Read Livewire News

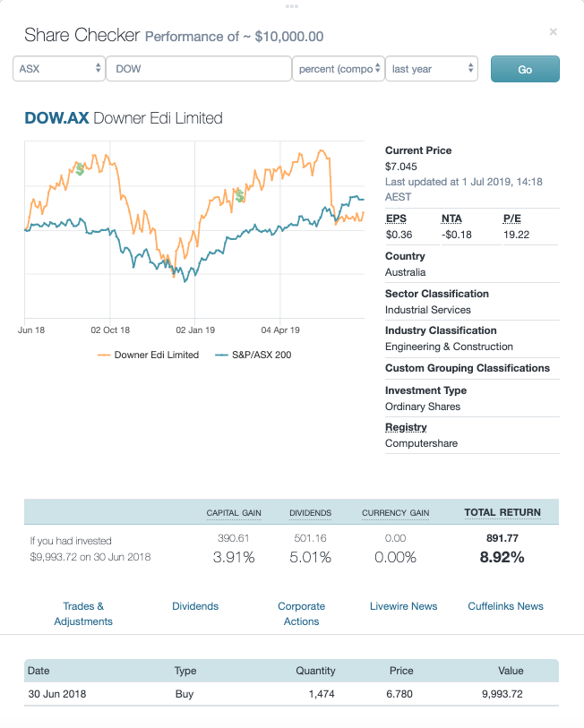[x=403, y=606]
